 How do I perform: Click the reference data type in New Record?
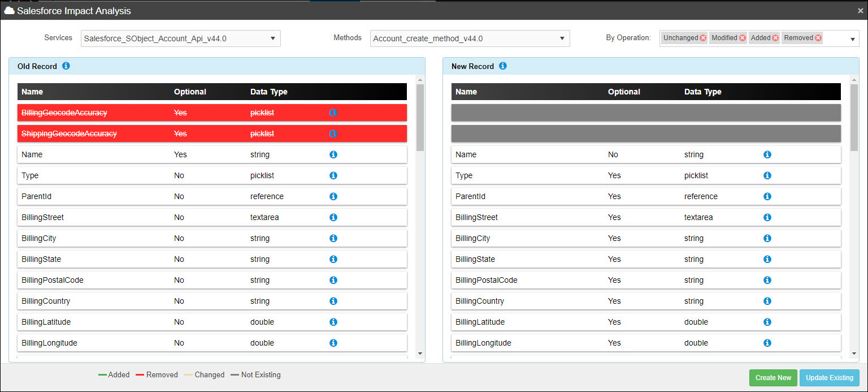point(701,196)
